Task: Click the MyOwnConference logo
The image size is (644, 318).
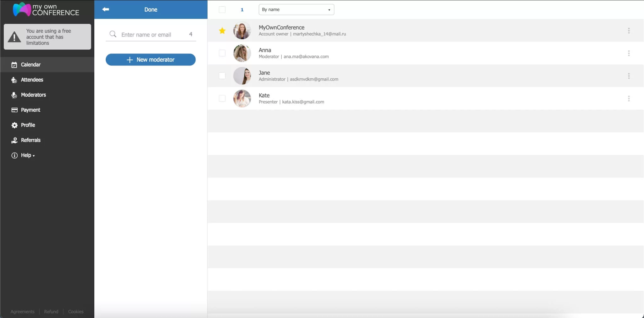Action: tap(45, 9)
